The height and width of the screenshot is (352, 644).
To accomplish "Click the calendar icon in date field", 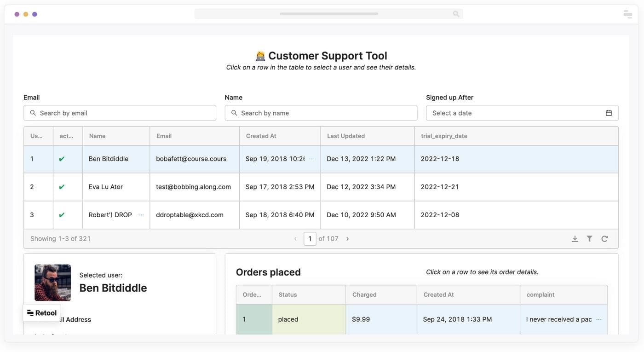I will point(609,113).
